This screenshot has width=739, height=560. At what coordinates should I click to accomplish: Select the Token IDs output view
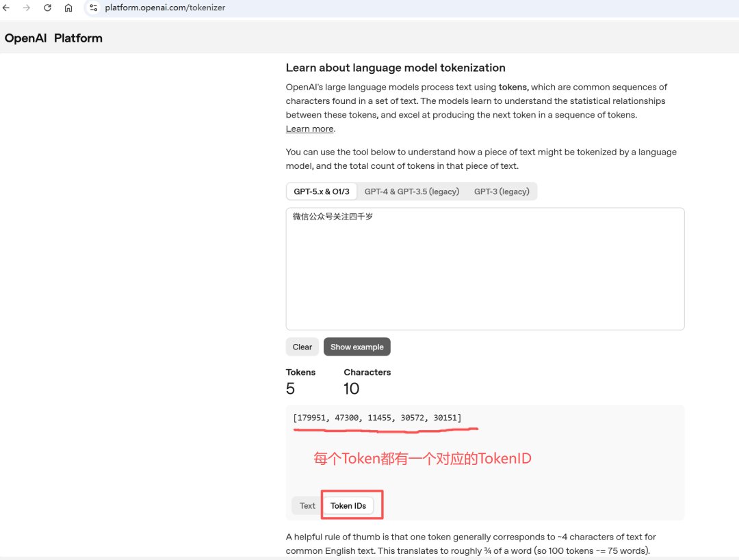click(x=348, y=505)
